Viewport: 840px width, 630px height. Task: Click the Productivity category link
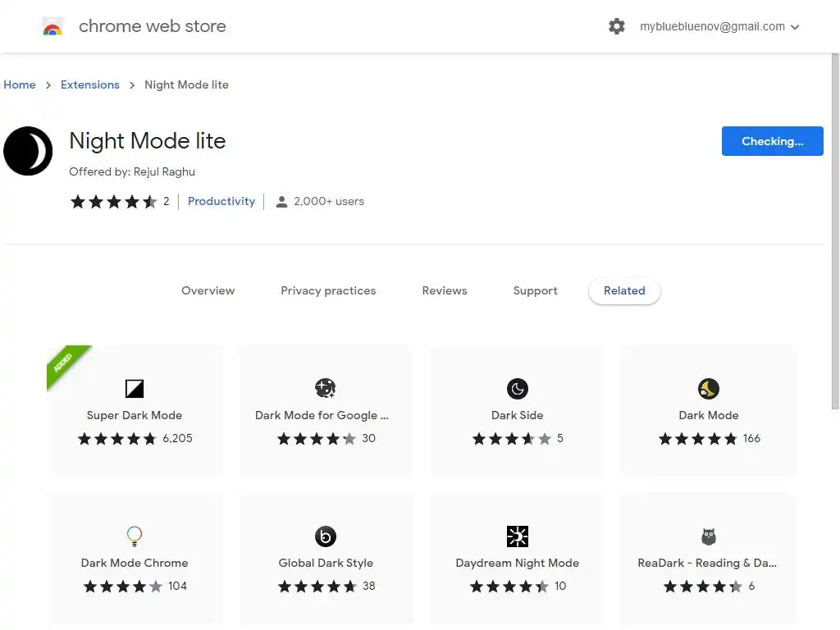point(221,202)
